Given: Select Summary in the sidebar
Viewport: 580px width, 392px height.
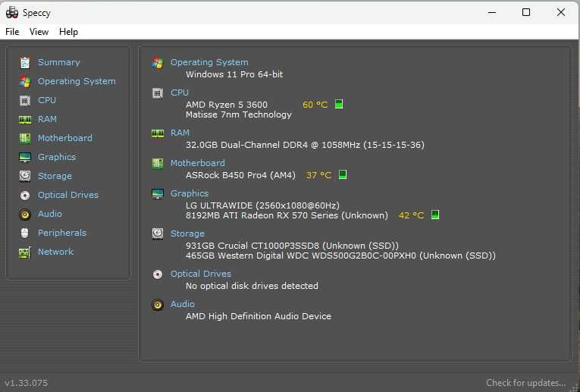Looking at the screenshot, I should pos(59,62).
